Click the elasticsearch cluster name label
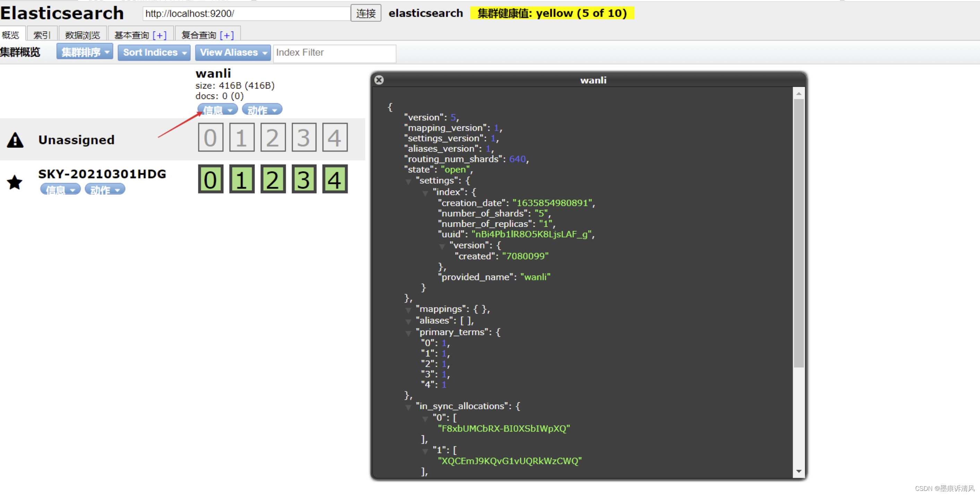Viewport: 980px width, 495px height. (426, 13)
